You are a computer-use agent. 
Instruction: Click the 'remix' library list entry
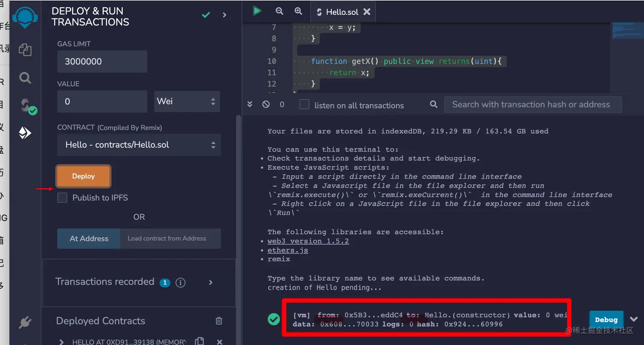click(x=279, y=259)
